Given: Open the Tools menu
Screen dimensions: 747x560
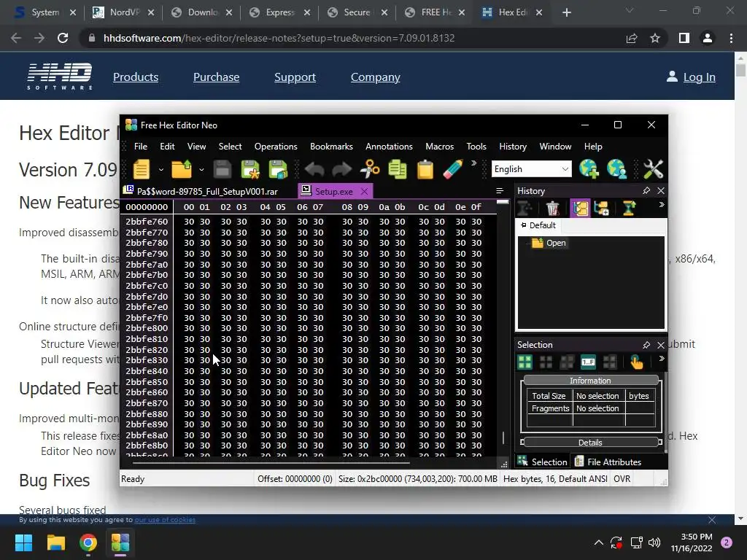Looking at the screenshot, I should [476, 146].
